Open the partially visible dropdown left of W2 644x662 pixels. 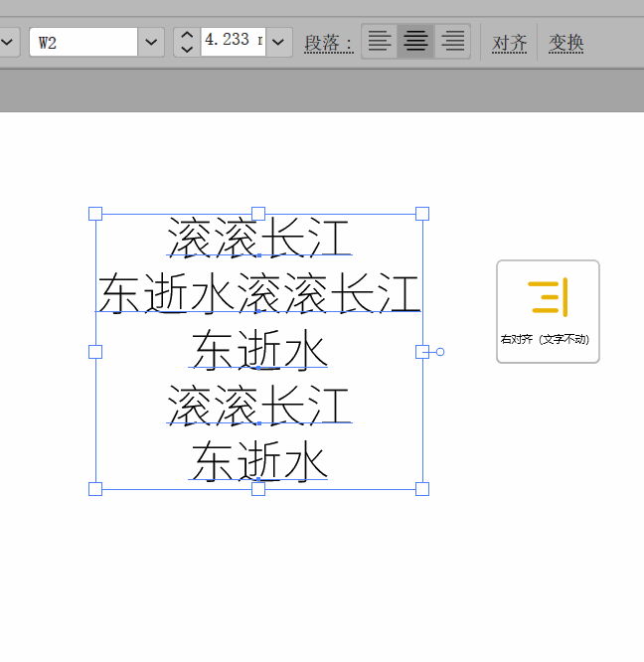pos(8,42)
